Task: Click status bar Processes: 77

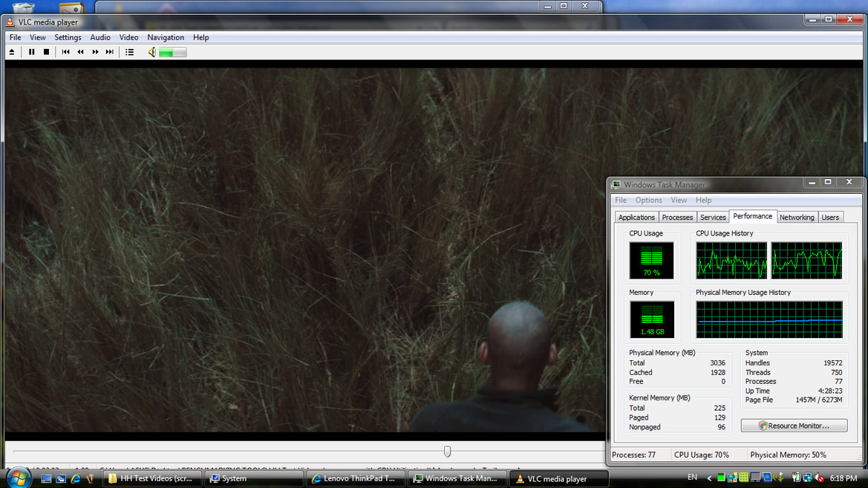Action: [x=633, y=455]
